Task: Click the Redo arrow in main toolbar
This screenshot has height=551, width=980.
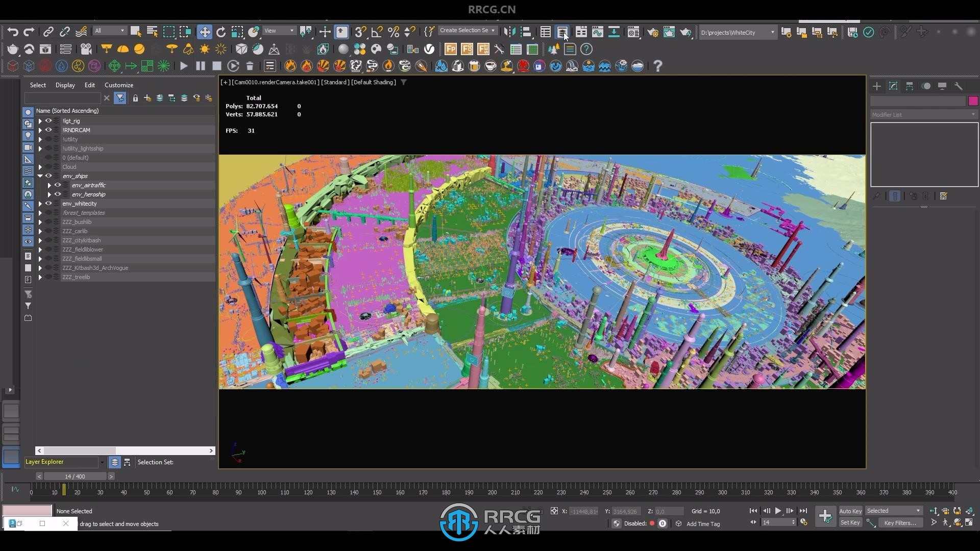Action: click(29, 32)
